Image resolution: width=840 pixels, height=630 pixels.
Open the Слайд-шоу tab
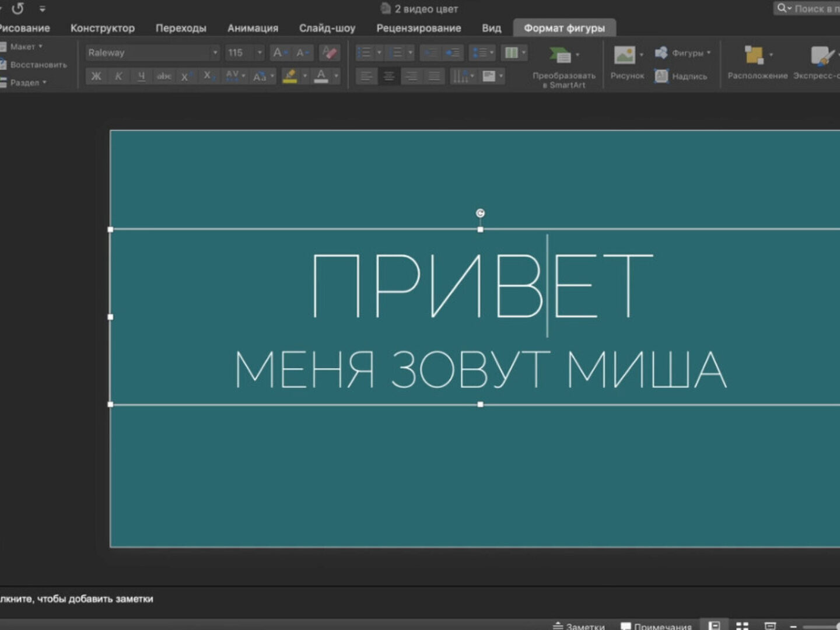click(x=327, y=28)
